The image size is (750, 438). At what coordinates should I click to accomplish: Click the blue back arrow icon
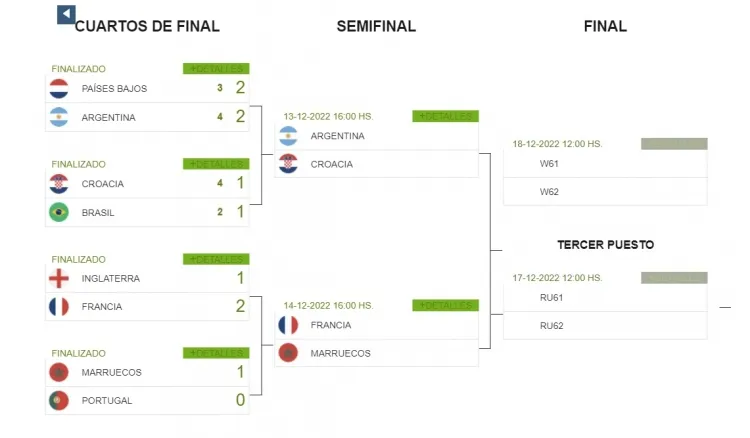[x=66, y=14]
